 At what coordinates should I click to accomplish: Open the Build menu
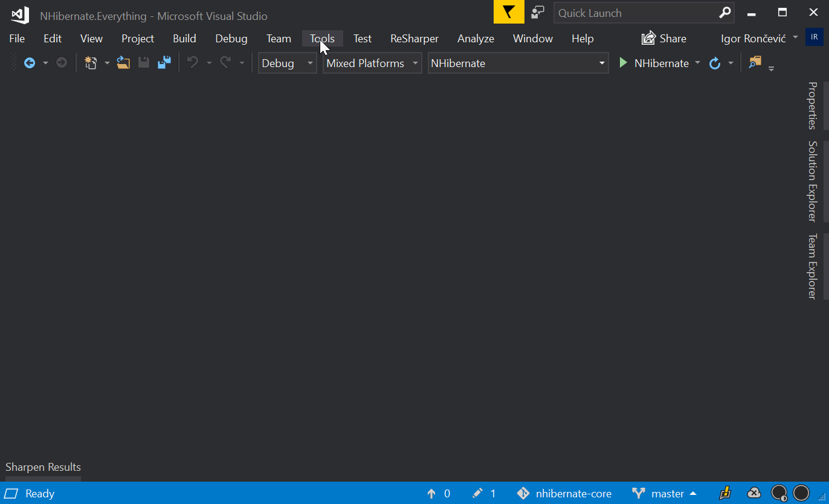pos(184,38)
